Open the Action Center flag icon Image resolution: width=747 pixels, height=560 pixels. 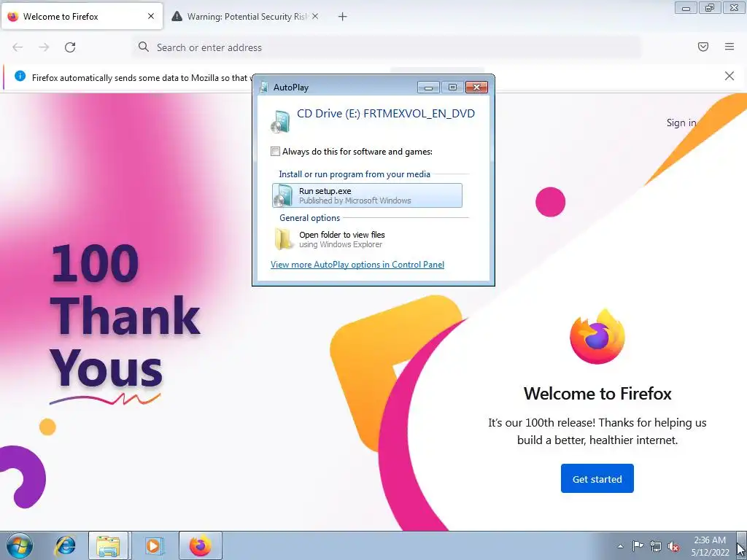pyautogui.click(x=638, y=545)
